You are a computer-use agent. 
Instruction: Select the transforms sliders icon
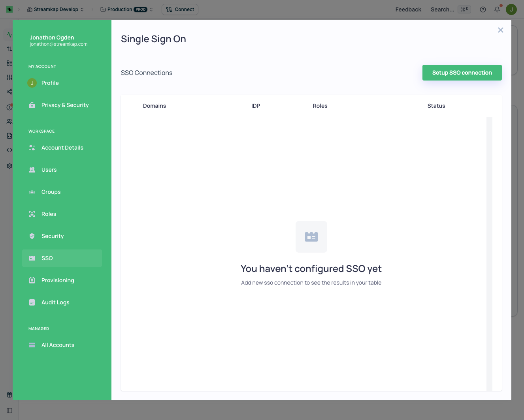pyautogui.click(x=9, y=77)
